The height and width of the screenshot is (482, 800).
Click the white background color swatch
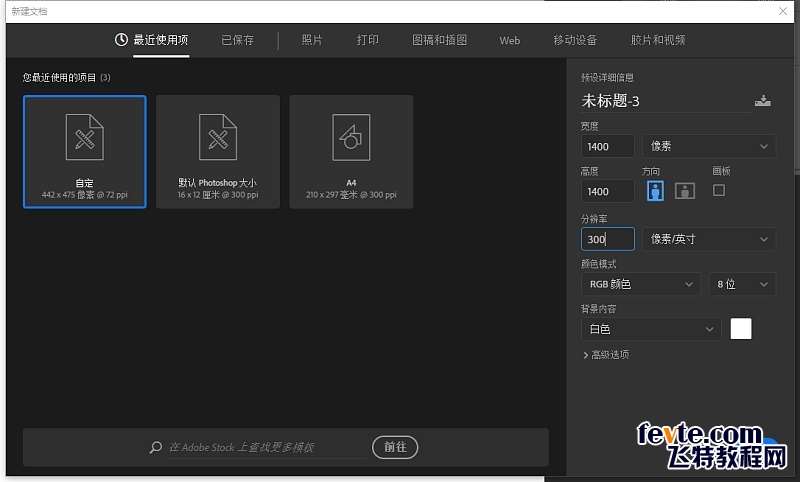[x=741, y=329]
